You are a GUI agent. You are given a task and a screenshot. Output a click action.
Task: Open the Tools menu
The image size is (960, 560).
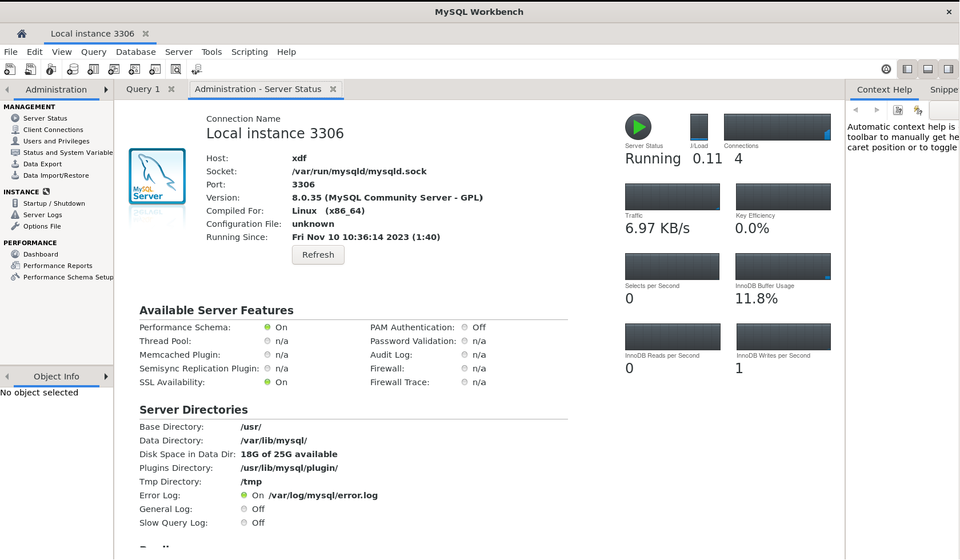pos(211,52)
